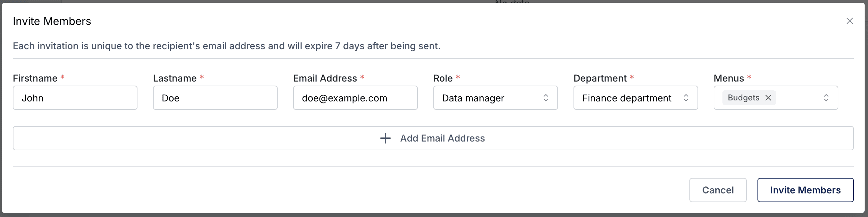Cancel the member invitation

(718, 190)
